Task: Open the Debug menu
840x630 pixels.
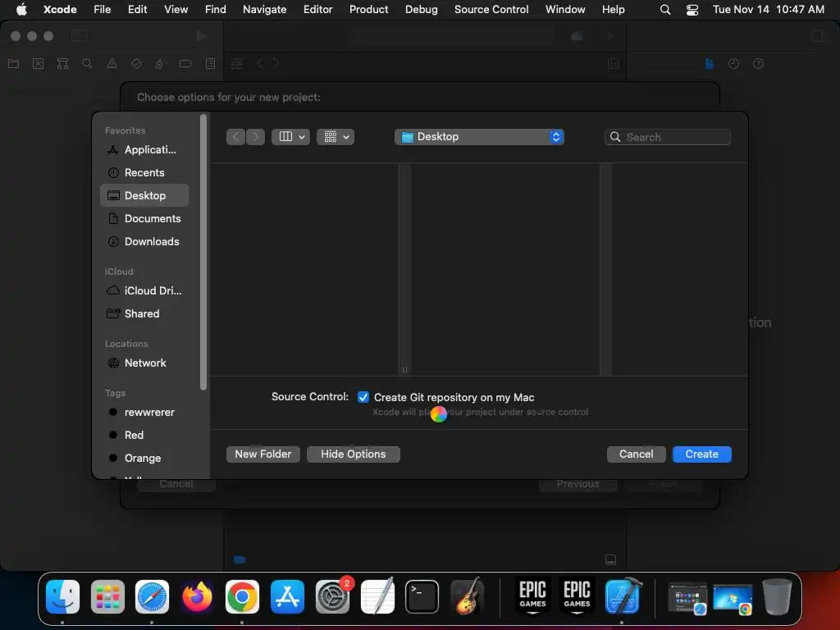Action: (421, 9)
